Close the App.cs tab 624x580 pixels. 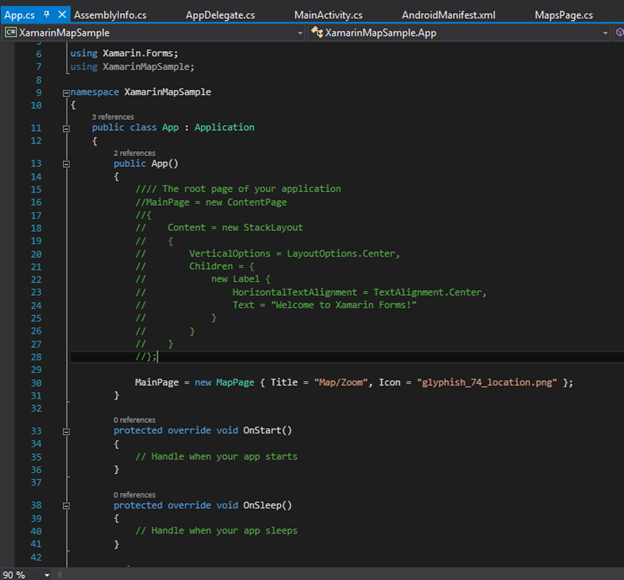click(62, 15)
